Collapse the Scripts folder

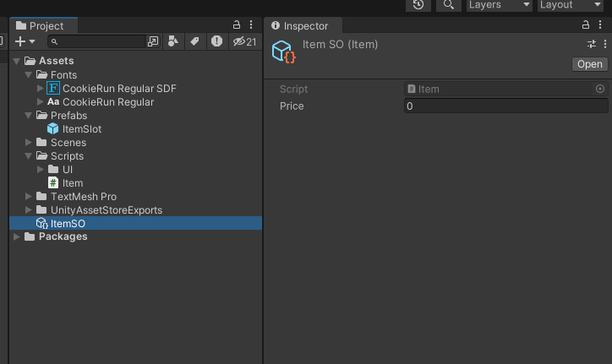[29, 156]
